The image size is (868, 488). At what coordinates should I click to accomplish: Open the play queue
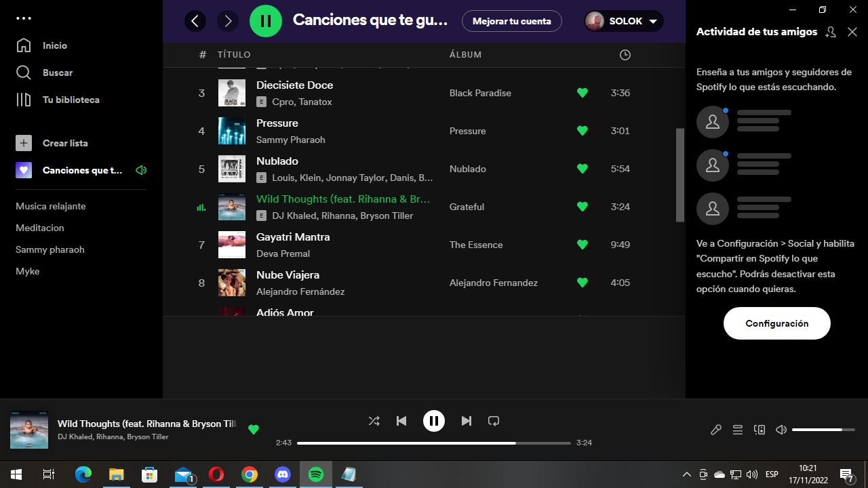click(738, 430)
